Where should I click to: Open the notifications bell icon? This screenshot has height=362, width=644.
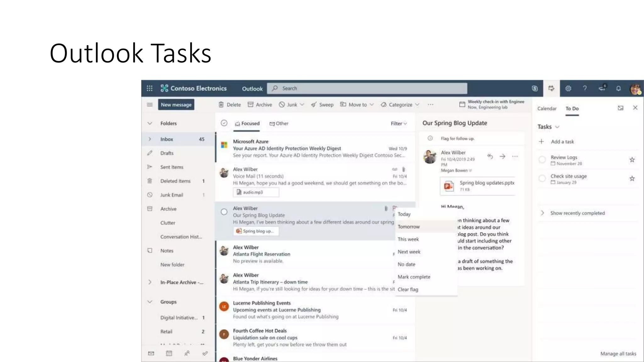click(x=619, y=88)
